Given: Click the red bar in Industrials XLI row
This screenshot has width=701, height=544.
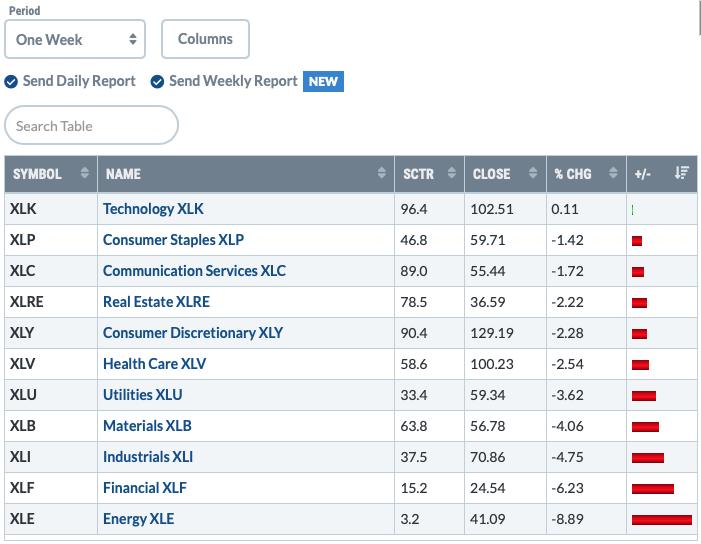Looking at the screenshot, I should point(648,458).
